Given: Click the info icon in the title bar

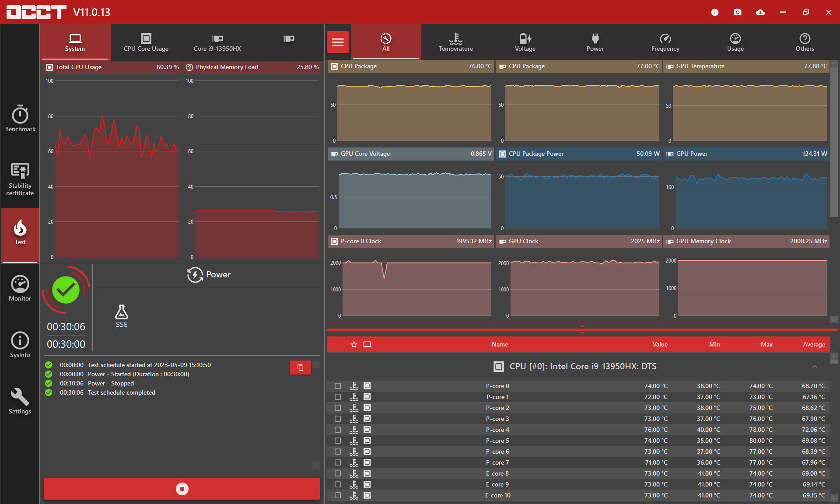Looking at the screenshot, I should (715, 12).
